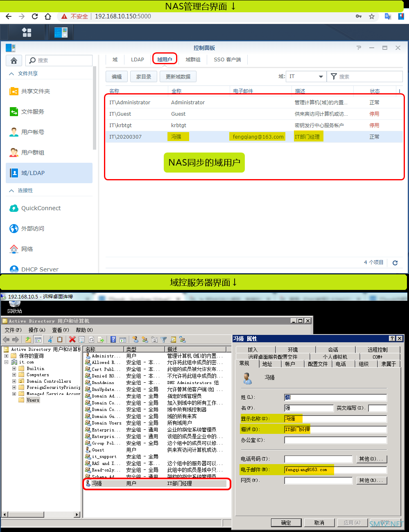
Task: Go to the browser home page icon
Action: (48, 16)
